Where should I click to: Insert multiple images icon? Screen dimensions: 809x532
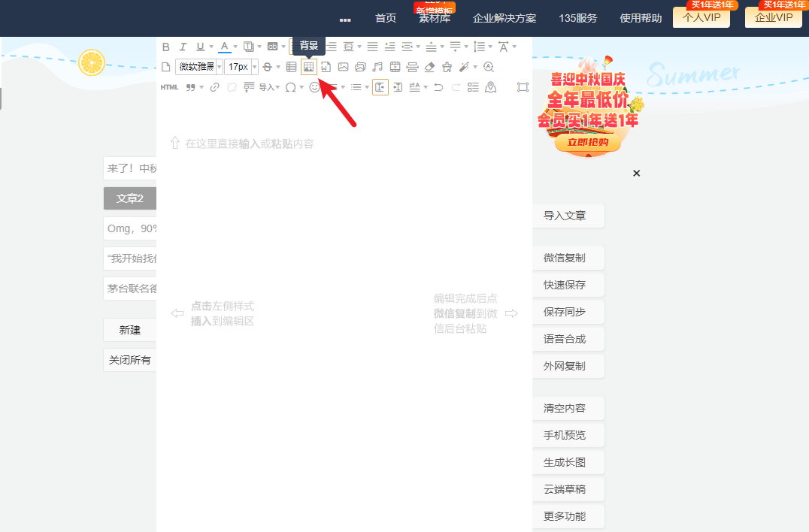(360, 67)
